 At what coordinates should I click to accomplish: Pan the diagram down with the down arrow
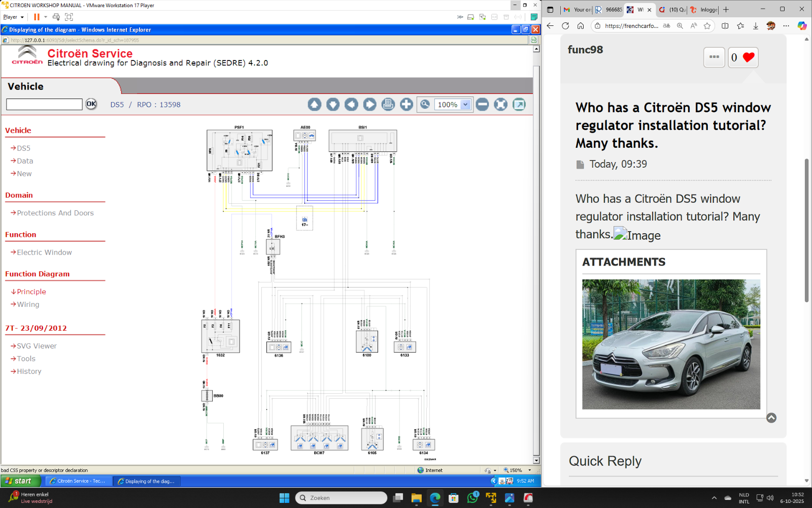click(x=333, y=104)
